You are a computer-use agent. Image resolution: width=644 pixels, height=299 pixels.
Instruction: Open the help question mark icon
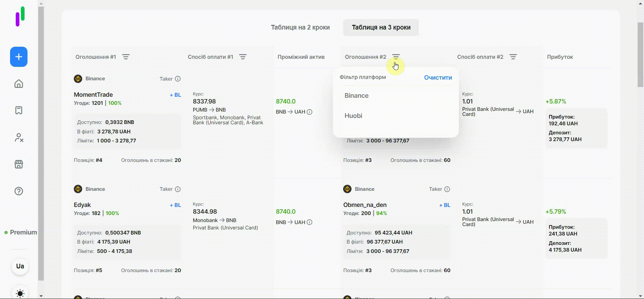(19, 191)
